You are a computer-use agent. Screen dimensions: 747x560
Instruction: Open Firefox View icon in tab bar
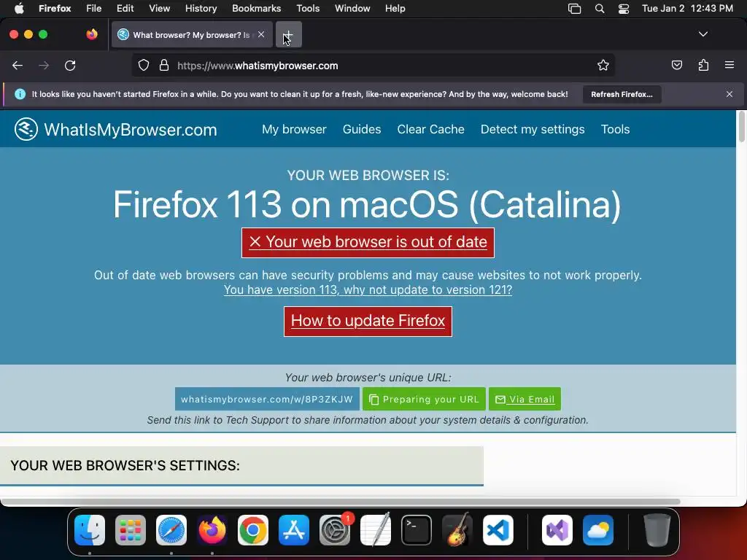point(92,34)
